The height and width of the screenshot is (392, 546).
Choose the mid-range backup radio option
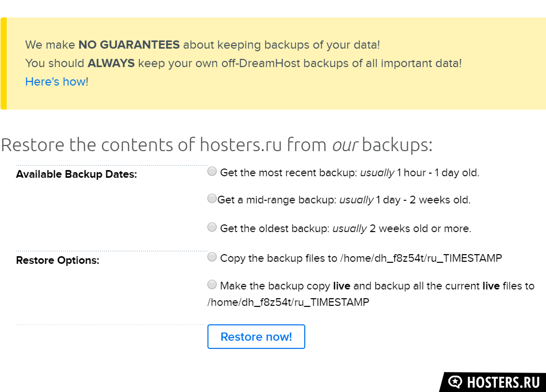(212, 199)
